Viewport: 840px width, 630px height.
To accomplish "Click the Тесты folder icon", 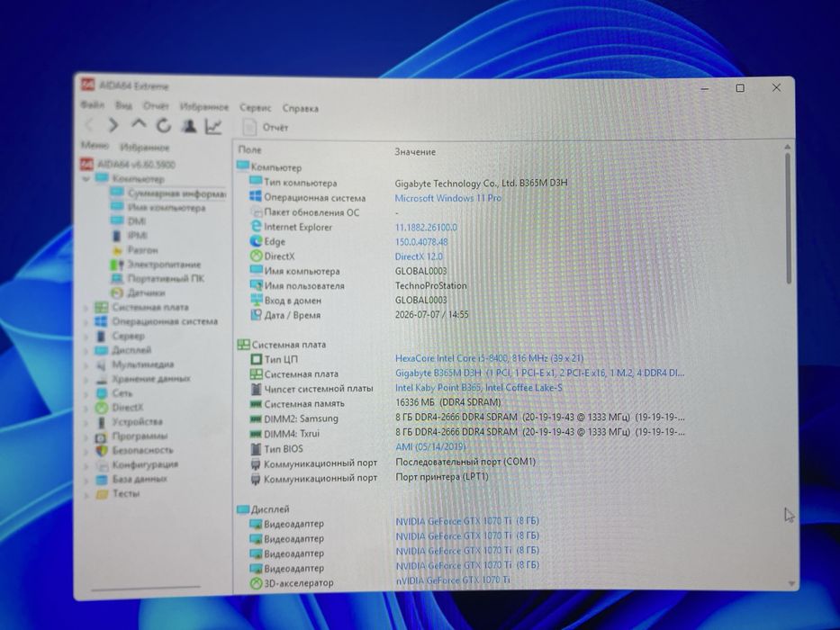I will [102, 494].
